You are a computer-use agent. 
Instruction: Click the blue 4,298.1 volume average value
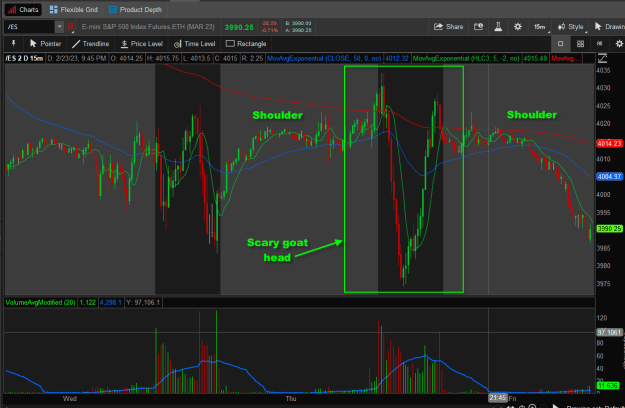click(x=110, y=302)
